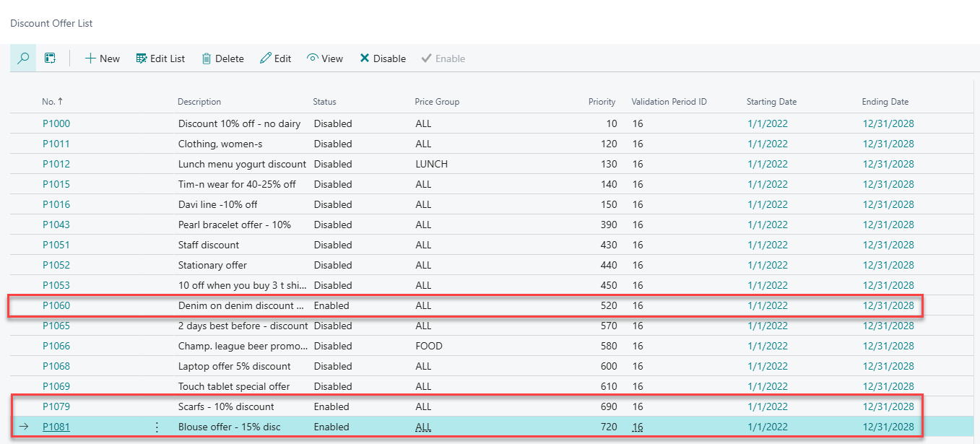Screen dimensions: 980x444
Task: Click the Status column header
Action: pyautogui.click(x=324, y=102)
